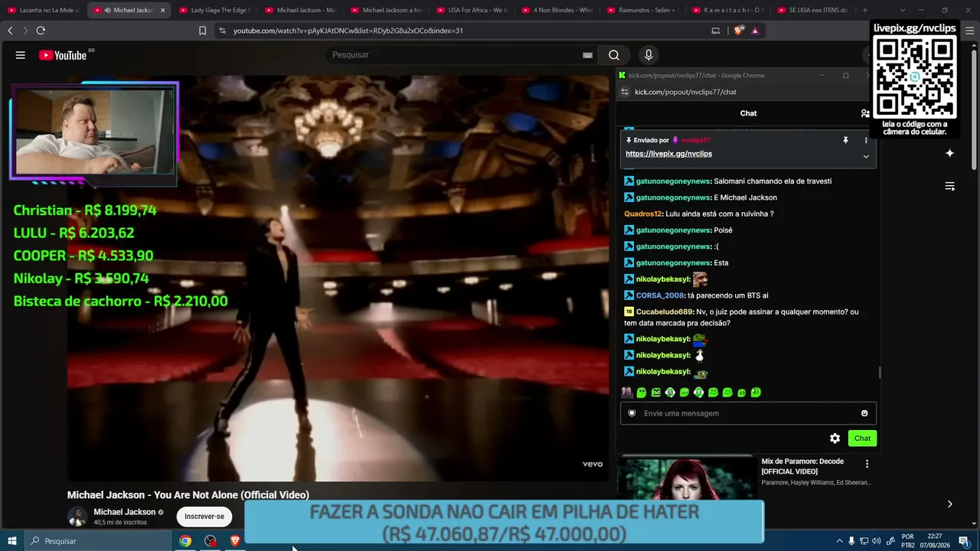Screen dimensions: 980x551
Task: Click username Cucabeludo689 in chat
Action: tap(665, 312)
